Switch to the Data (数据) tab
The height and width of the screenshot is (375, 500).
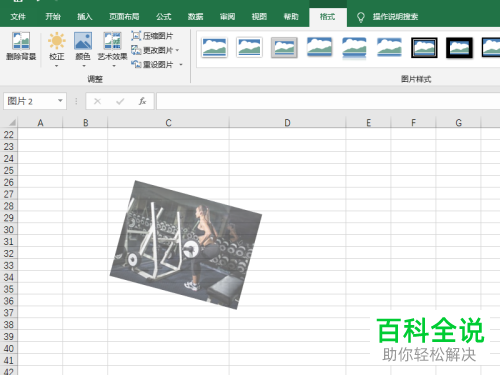tap(195, 17)
